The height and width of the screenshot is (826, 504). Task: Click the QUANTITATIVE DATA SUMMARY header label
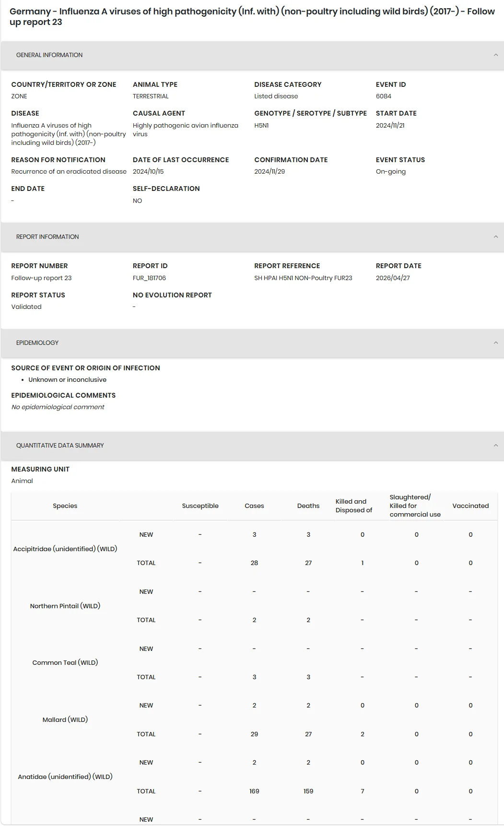[x=60, y=446]
